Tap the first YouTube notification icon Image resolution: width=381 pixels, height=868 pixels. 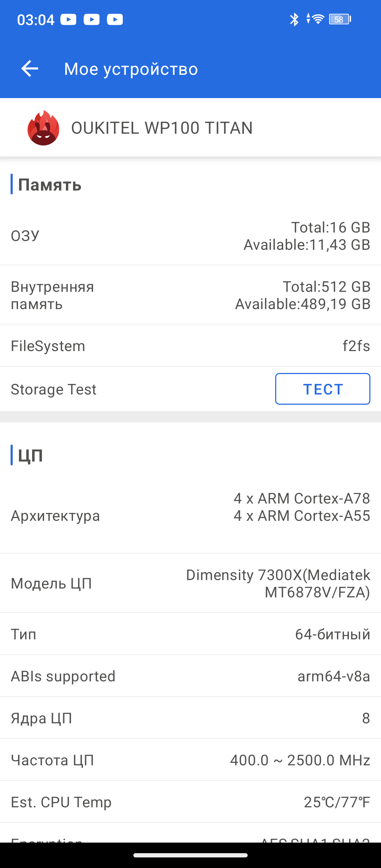click(68, 19)
